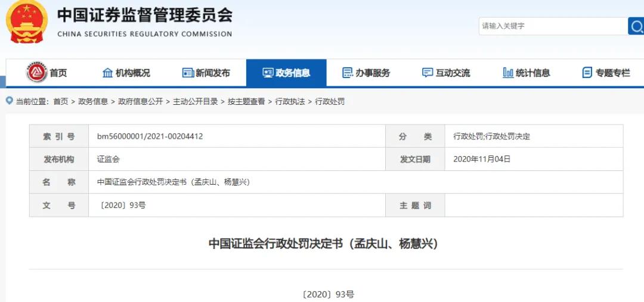Click the CHINA SECURITIES REGULATORY COMMISSION subtitle
644x302 pixels.
pyautogui.click(x=144, y=34)
